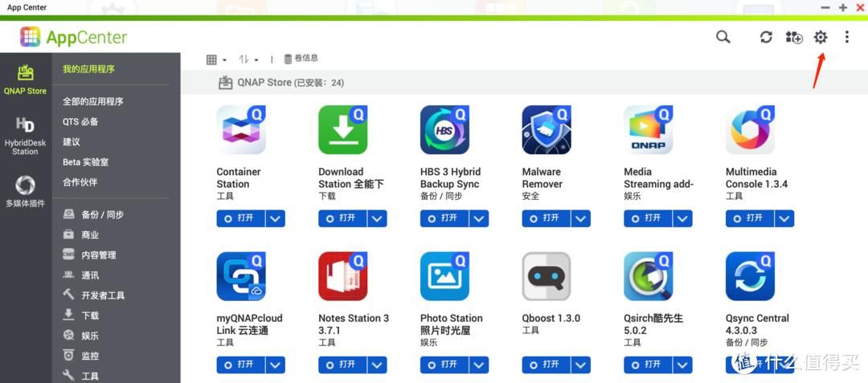Open Download Station with 打开 button

[x=342, y=218]
